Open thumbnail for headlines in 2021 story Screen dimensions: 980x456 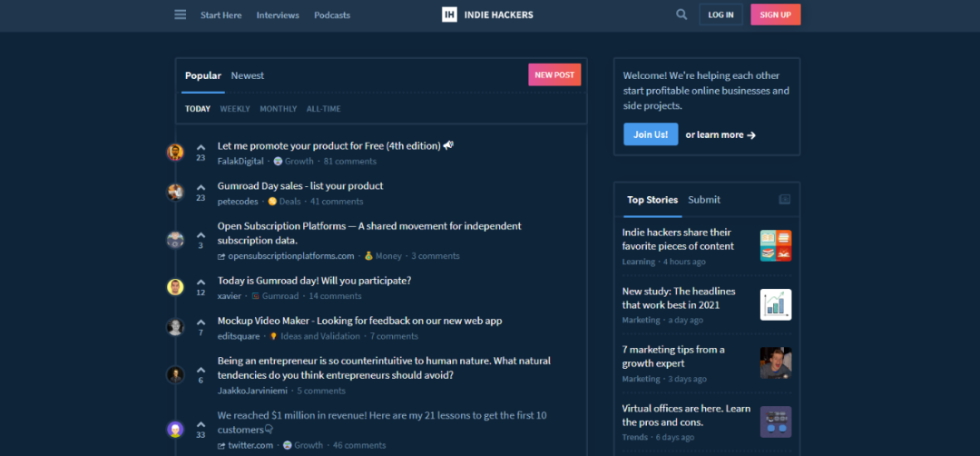pos(776,304)
